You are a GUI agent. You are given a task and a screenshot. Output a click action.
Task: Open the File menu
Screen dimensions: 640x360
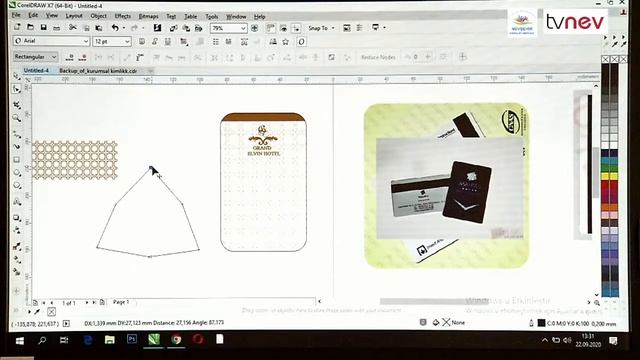(16, 15)
